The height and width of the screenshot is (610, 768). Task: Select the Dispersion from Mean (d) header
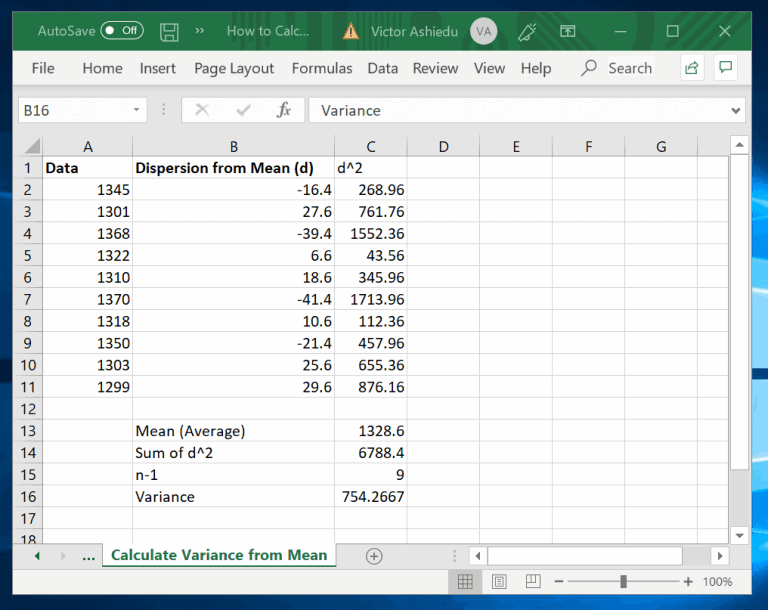pyautogui.click(x=233, y=168)
